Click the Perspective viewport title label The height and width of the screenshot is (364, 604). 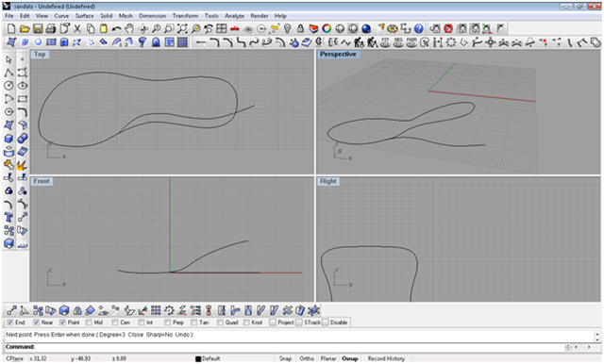tap(338, 55)
